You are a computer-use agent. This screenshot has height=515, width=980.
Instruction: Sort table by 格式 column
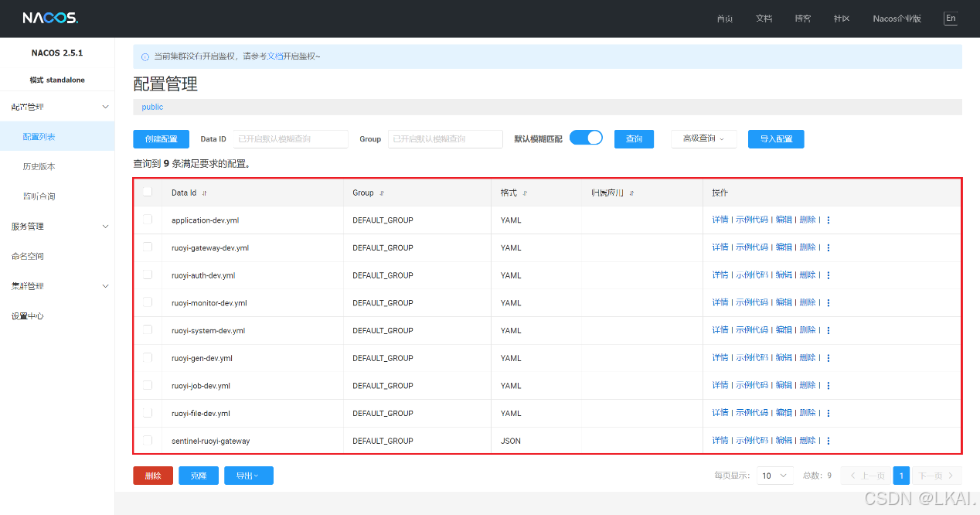(x=526, y=193)
